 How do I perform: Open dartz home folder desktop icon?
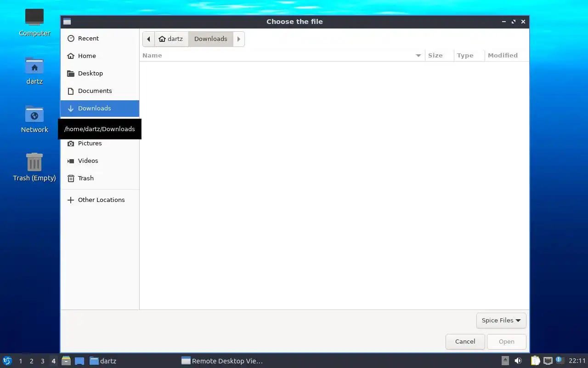pos(34,71)
